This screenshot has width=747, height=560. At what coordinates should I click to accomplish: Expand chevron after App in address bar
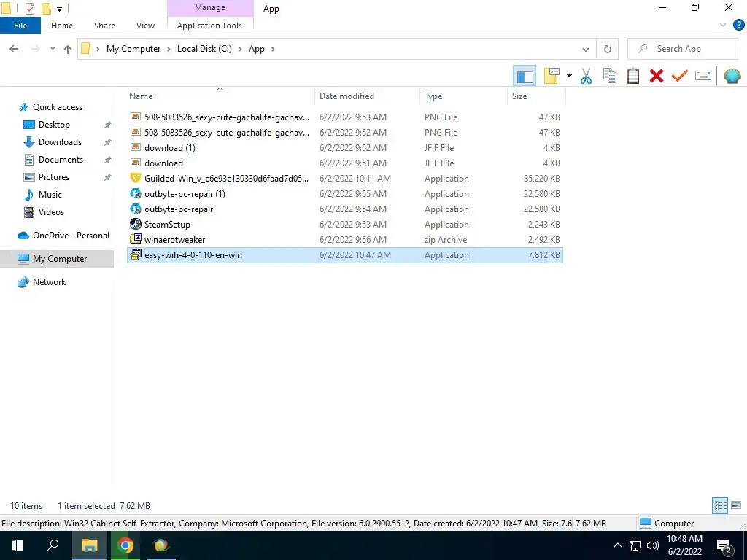(x=273, y=49)
